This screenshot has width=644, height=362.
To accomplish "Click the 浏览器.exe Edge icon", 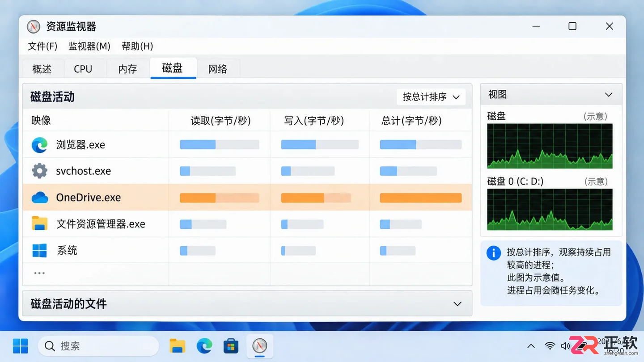I will pyautogui.click(x=39, y=145).
